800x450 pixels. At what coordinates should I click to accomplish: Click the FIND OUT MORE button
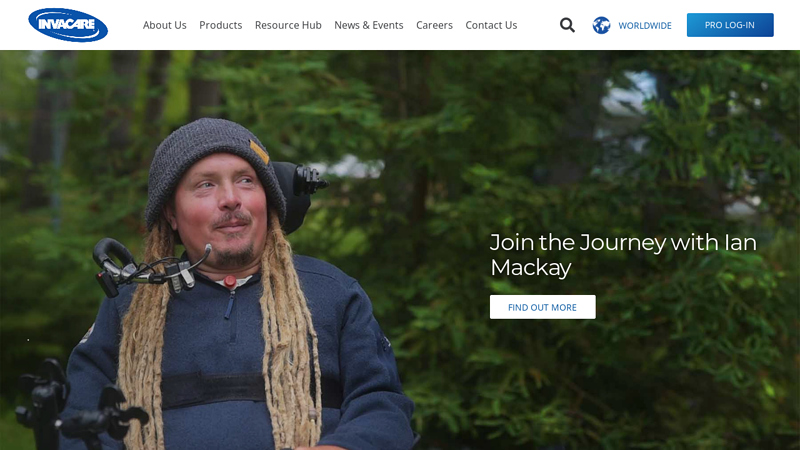click(542, 307)
